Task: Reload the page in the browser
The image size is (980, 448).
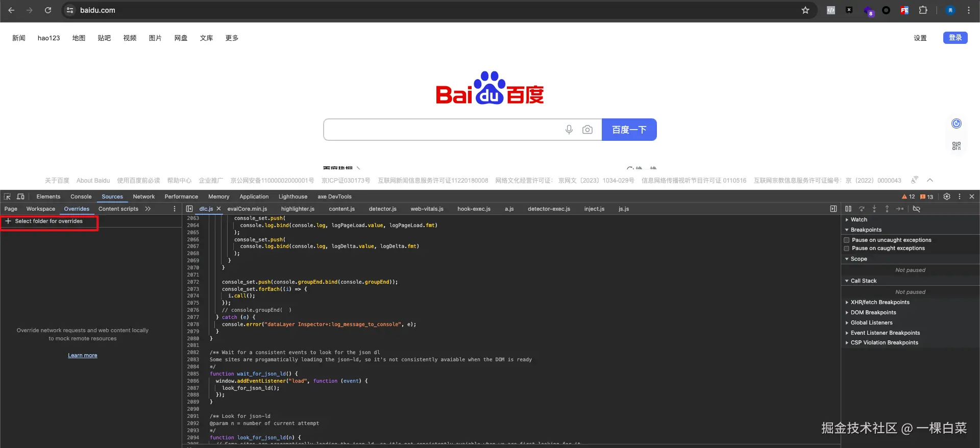Action: click(48, 10)
